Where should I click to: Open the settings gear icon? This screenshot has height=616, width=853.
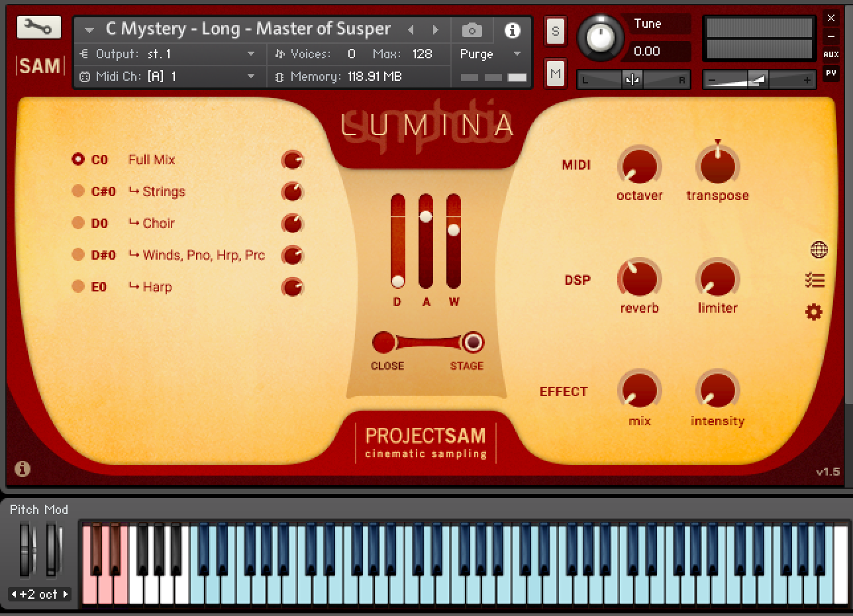(x=813, y=311)
